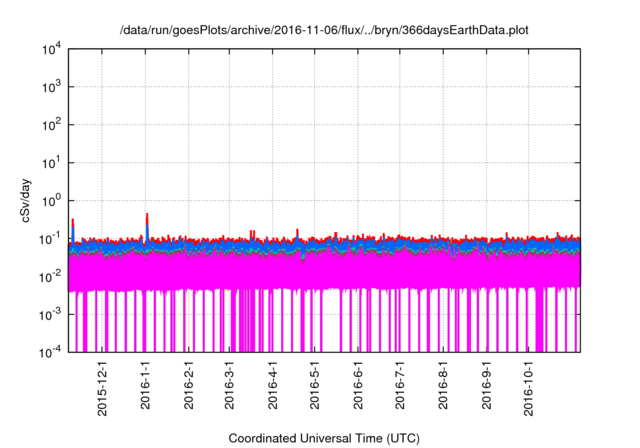Click the cSv/day y-axis label
Viewport: 640px width, 448px height.
click(26, 200)
